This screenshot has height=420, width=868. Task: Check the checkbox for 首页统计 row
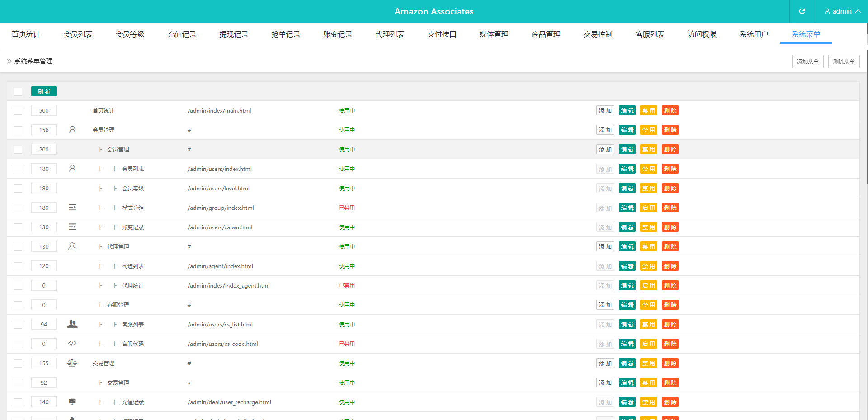click(x=18, y=111)
